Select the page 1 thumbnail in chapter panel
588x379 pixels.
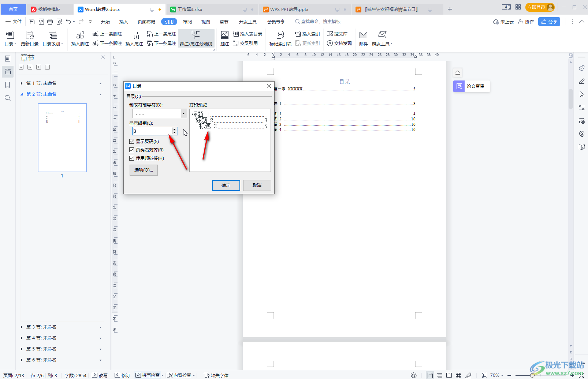62,138
